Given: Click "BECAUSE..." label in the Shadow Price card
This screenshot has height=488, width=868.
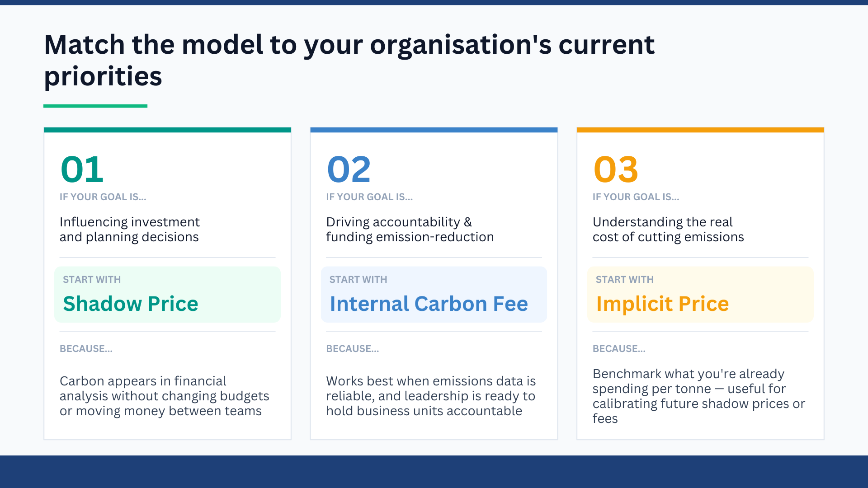Looking at the screenshot, I should click(x=86, y=349).
